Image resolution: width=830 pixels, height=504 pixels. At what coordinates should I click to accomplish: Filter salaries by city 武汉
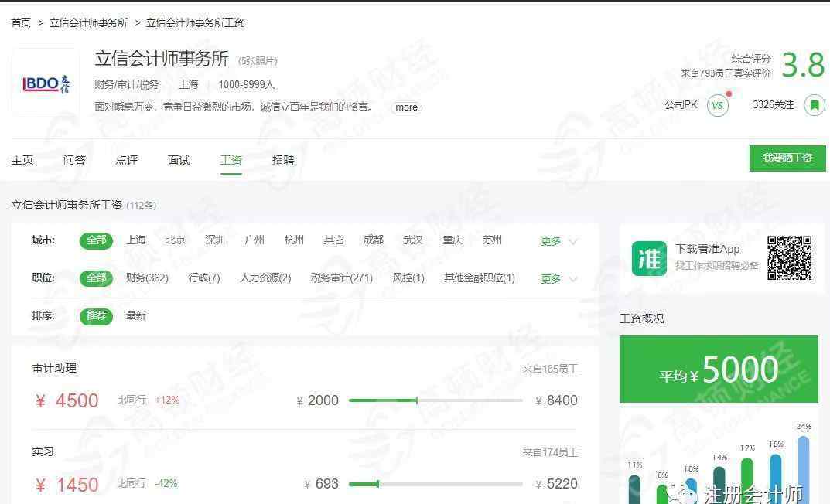tap(413, 240)
